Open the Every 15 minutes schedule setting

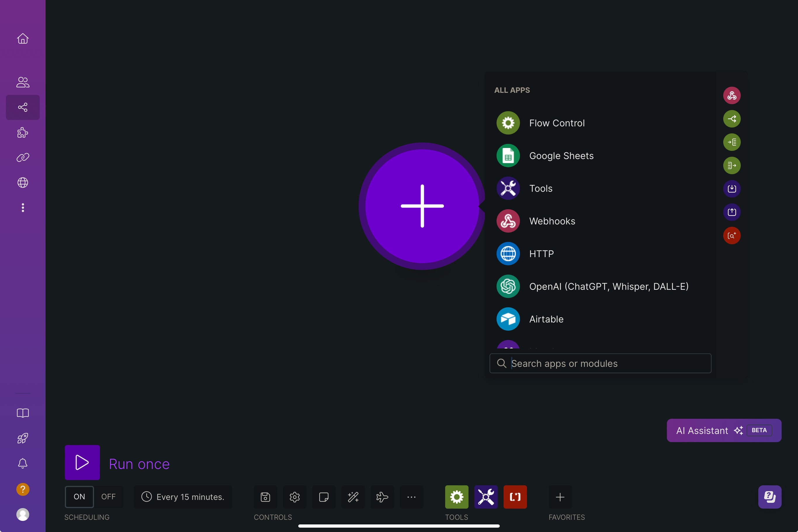pos(183,497)
